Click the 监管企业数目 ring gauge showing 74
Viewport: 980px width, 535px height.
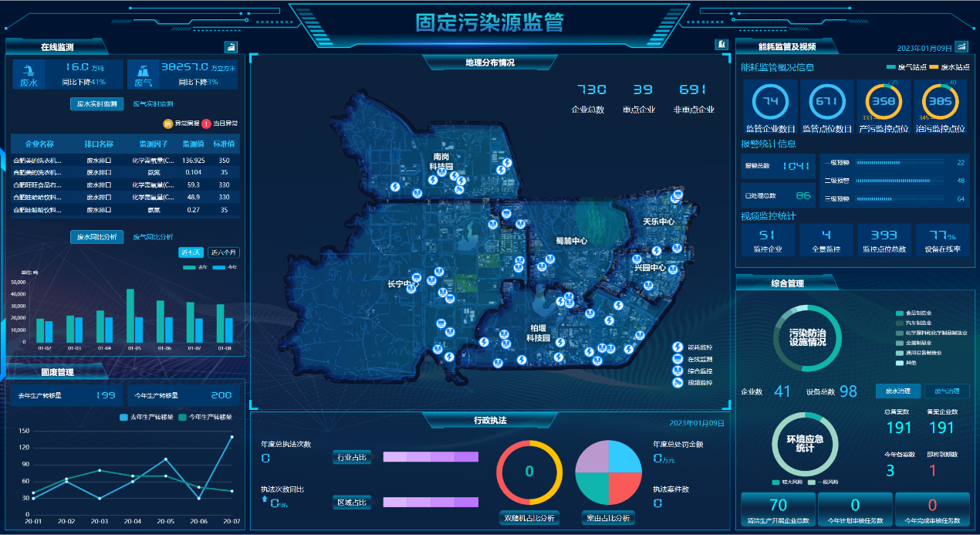pyautogui.click(x=770, y=101)
